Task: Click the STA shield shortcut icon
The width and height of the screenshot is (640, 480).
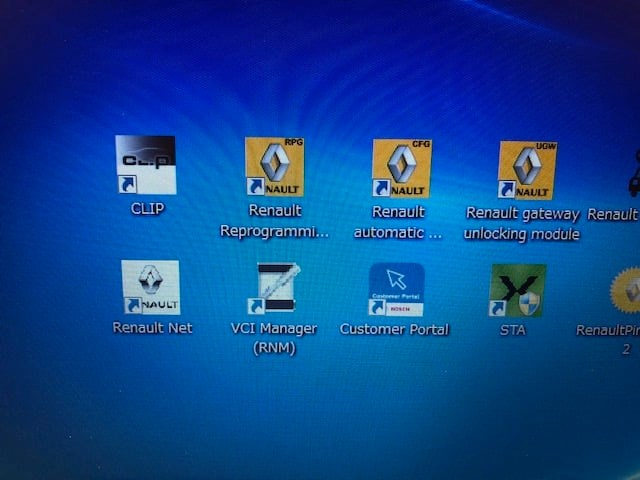Action: [x=517, y=291]
